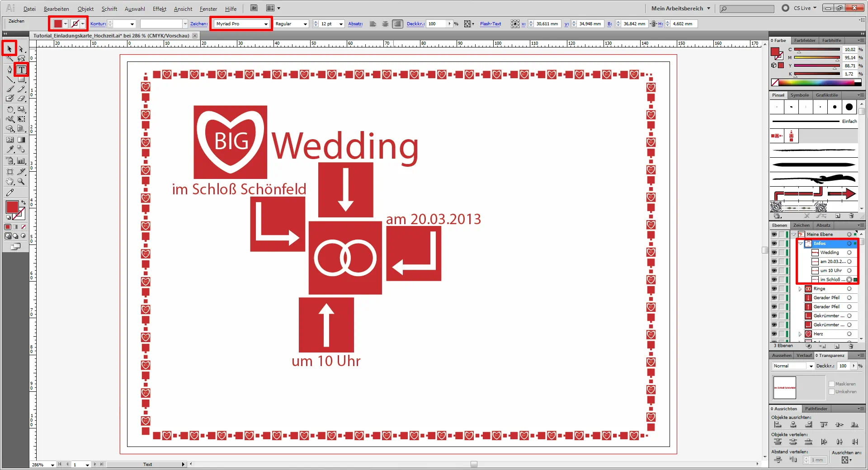This screenshot has width=868, height=470.
Task: Select the Eyedropper tool
Action: click(9, 149)
